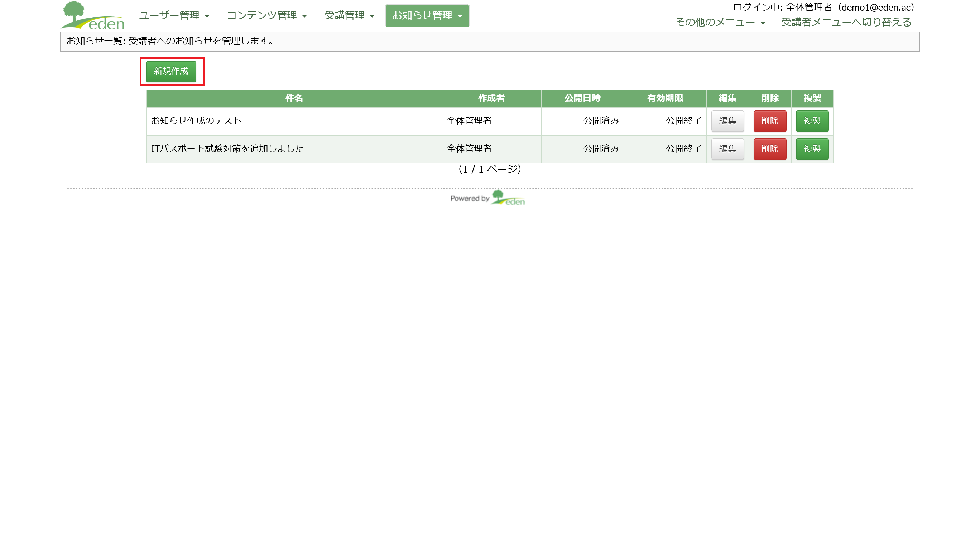Click the Powered by eden footer logo

(488, 198)
